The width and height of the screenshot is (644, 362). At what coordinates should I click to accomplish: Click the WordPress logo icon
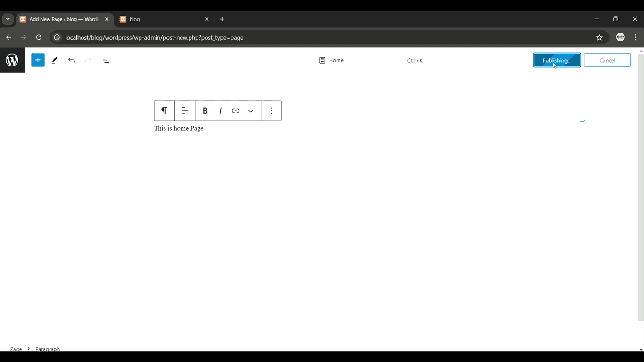[12, 60]
